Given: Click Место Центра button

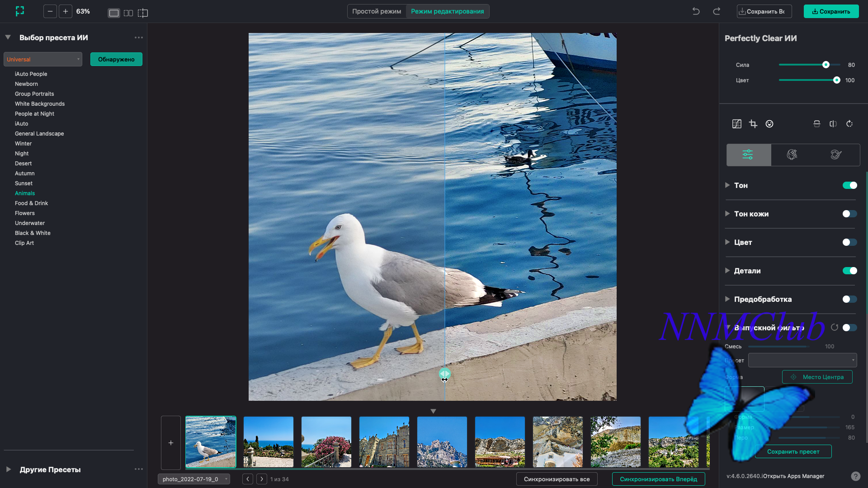Looking at the screenshot, I should pos(817,377).
